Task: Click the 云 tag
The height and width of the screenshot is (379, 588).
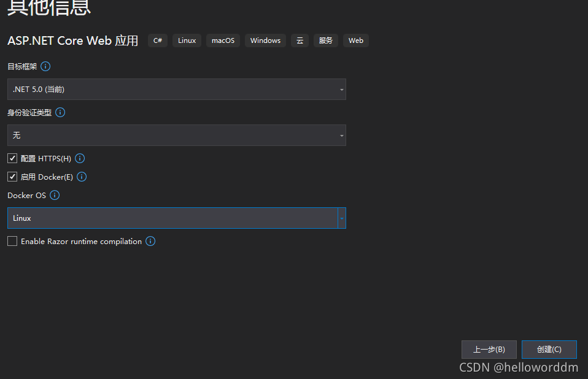Action: (x=300, y=40)
